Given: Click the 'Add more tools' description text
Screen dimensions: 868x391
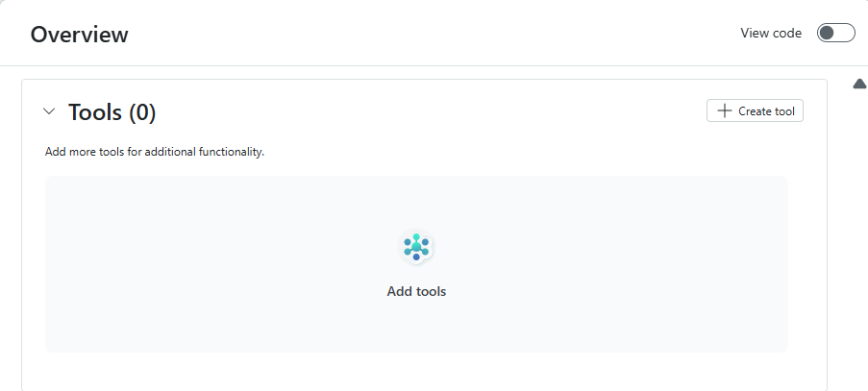Looking at the screenshot, I should click(x=154, y=152).
